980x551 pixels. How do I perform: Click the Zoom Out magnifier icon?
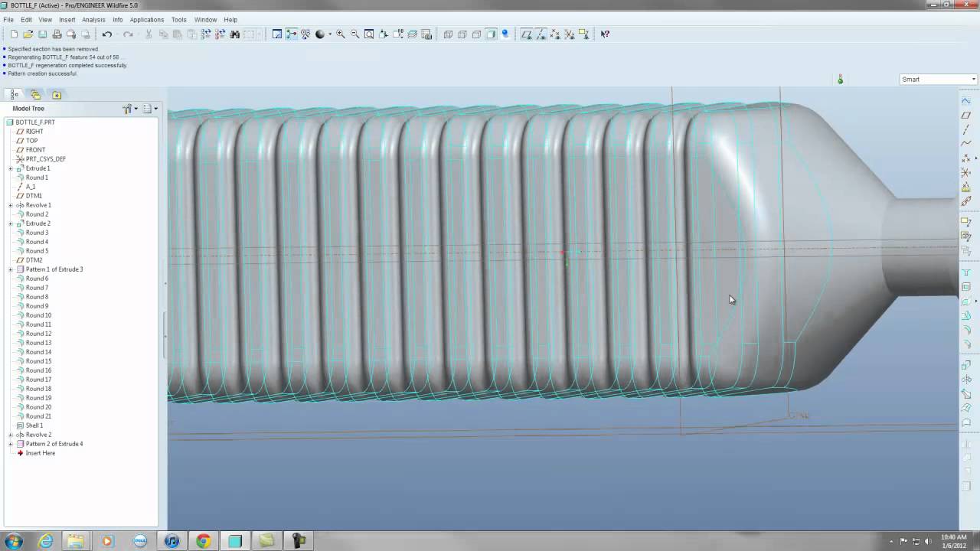coord(355,34)
